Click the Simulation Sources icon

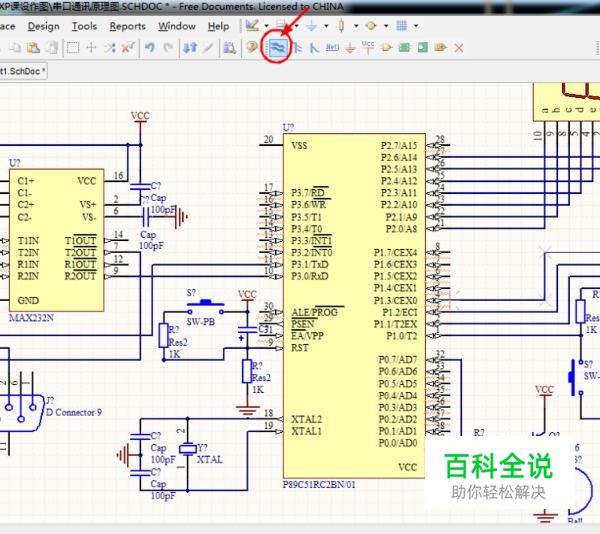tap(370, 26)
